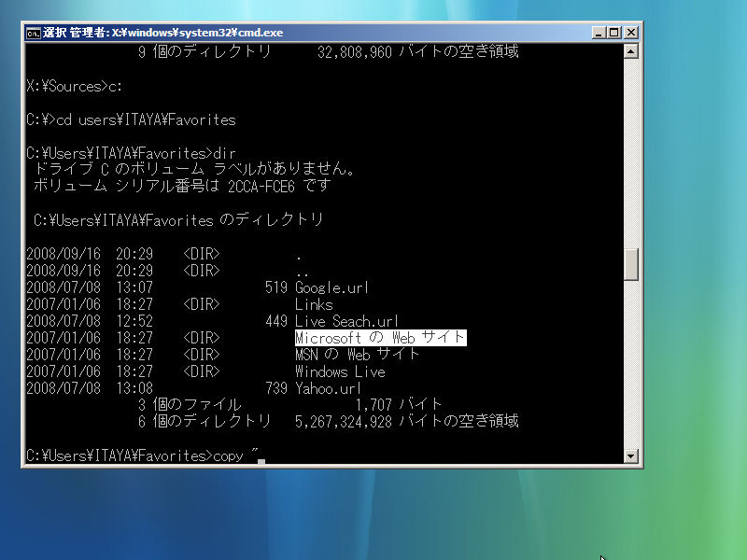The image size is (747, 560).
Task: Click the file size '449' value
Action: coord(276,321)
